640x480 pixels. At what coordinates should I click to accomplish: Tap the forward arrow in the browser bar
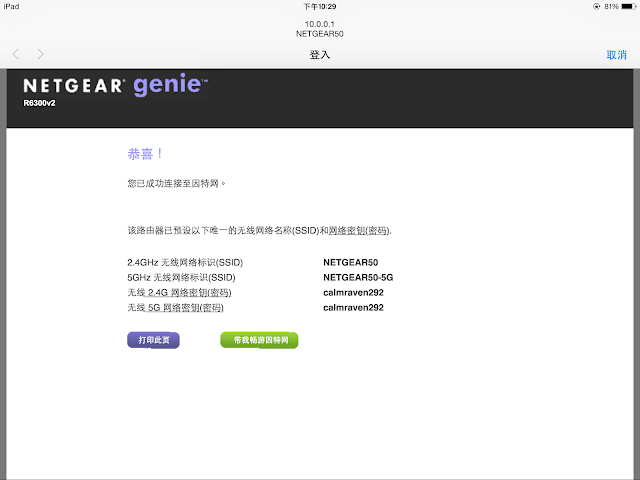(x=40, y=54)
